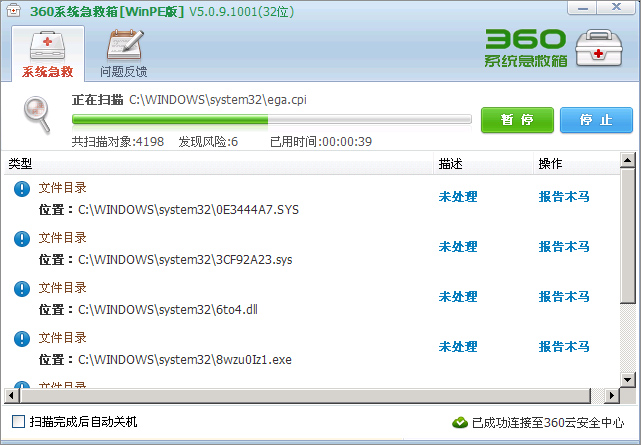Click the 发现风险:6 counter

click(x=208, y=142)
